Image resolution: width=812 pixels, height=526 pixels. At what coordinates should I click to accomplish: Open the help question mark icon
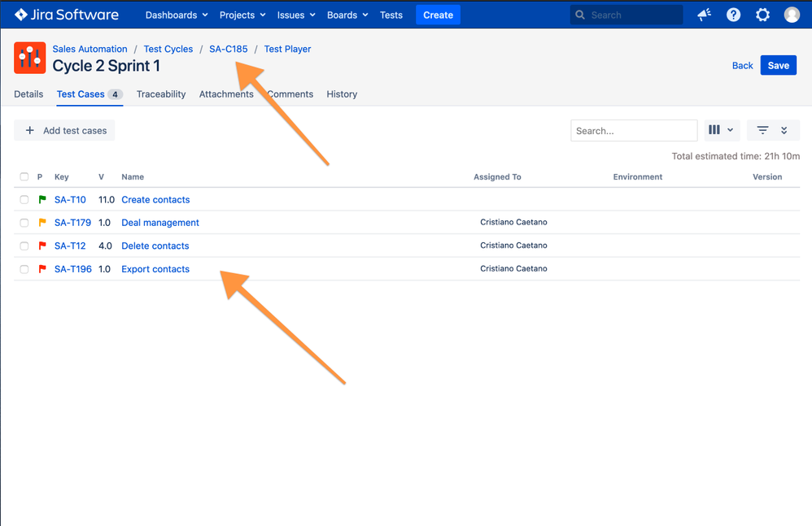pos(733,15)
